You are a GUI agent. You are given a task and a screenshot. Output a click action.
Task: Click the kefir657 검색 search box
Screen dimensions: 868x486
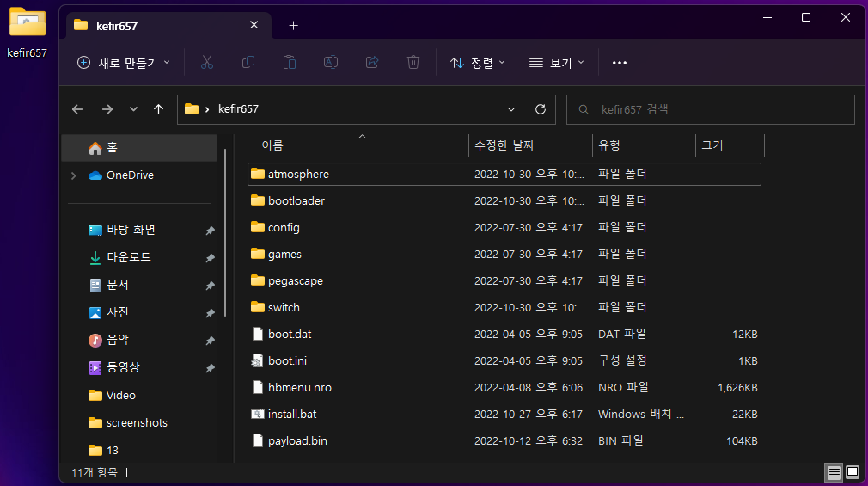(710, 110)
